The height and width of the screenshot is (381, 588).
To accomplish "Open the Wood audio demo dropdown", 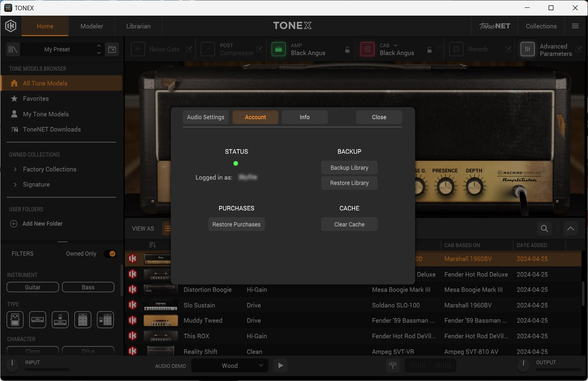I will pyautogui.click(x=230, y=365).
